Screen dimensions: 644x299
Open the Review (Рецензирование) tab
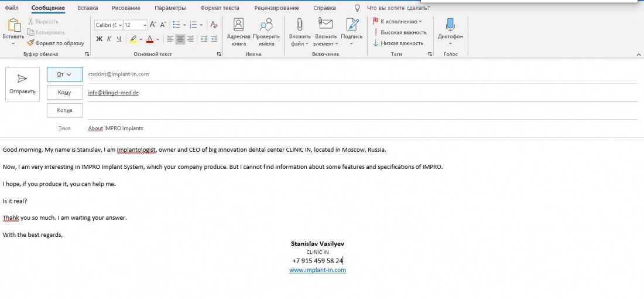pyautogui.click(x=276, y=8)
